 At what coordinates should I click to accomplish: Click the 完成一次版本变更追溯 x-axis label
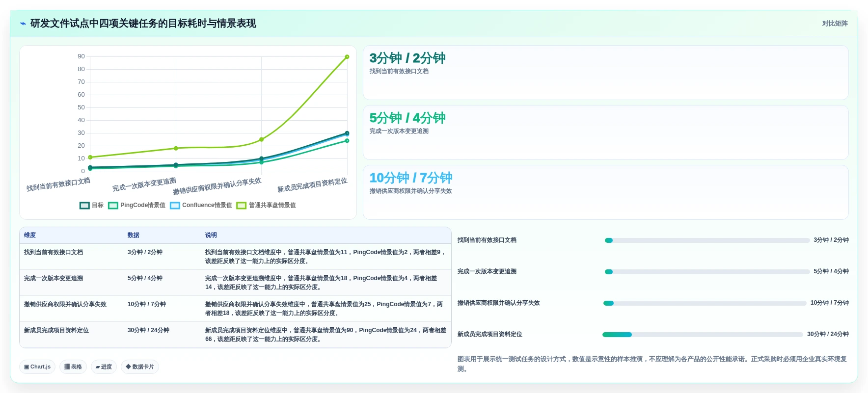click(144, 184)
